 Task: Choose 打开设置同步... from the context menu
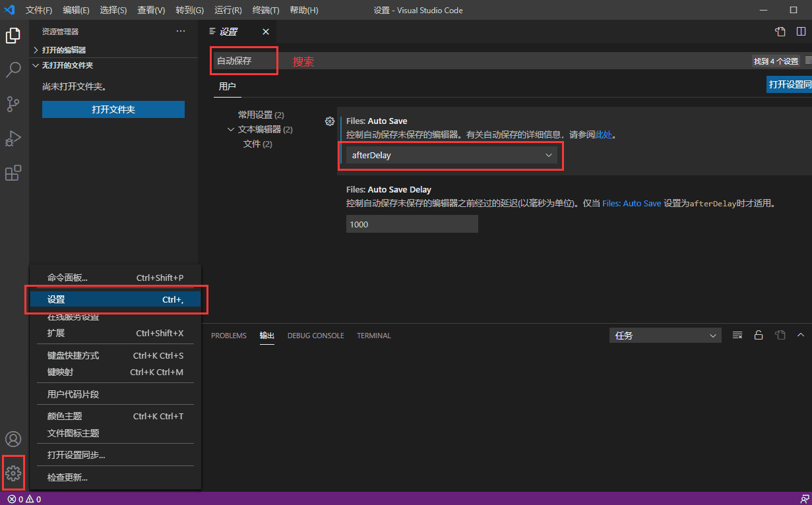pos(115,455)
